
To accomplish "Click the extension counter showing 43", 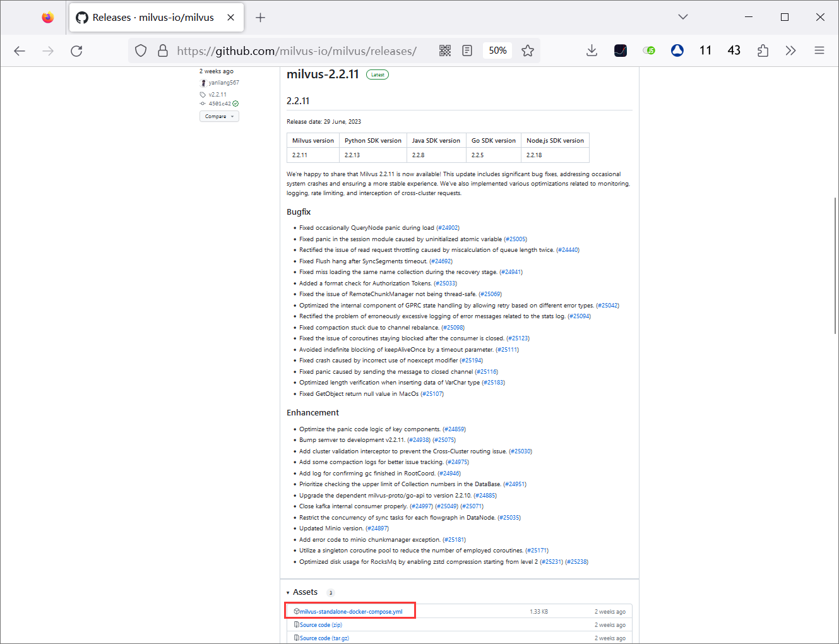I will pos(734,51).
